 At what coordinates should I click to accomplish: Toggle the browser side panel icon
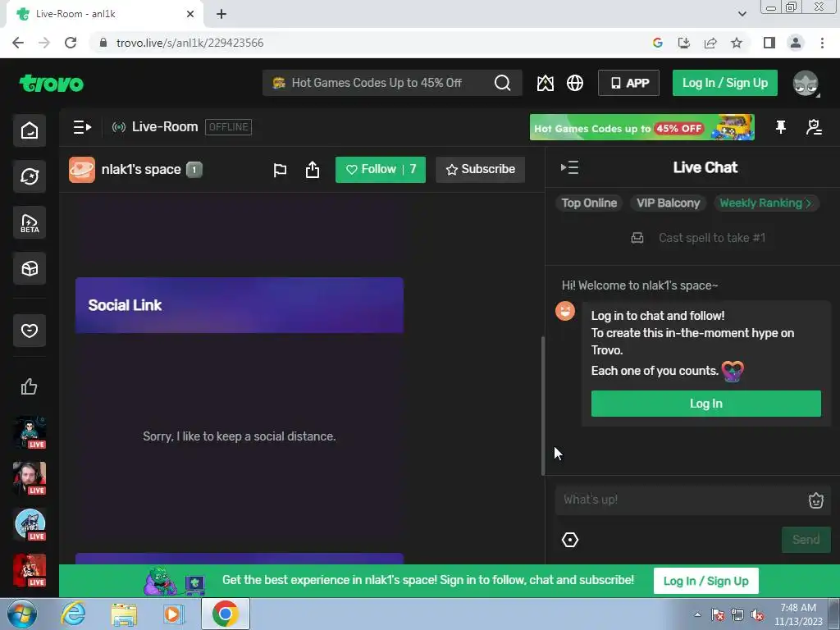click(x=769, y=43)
